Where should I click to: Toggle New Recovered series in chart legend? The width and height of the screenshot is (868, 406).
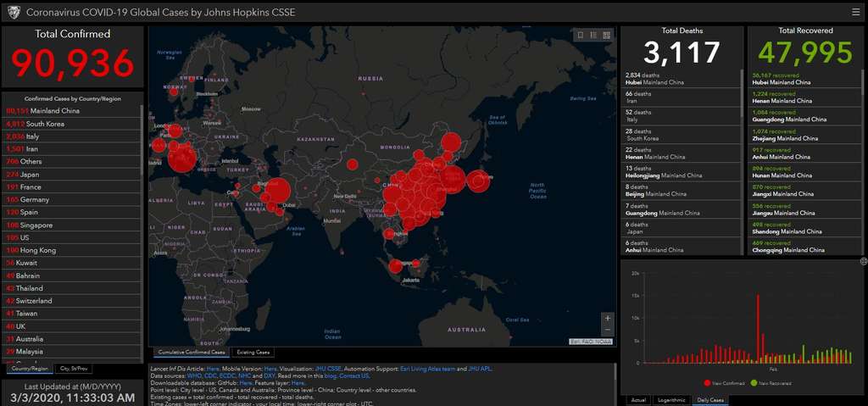(x=770, y=383)
